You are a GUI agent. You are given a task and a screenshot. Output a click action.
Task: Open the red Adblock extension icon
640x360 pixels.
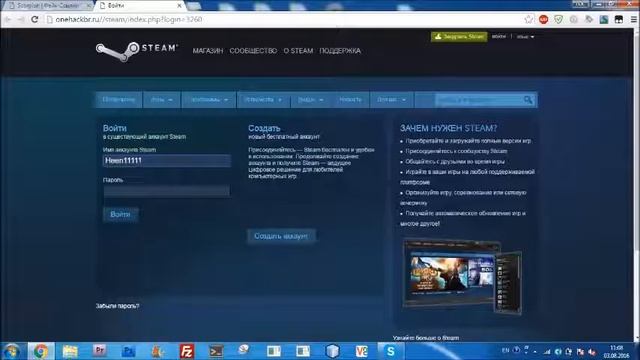click(x=543, y=19)
